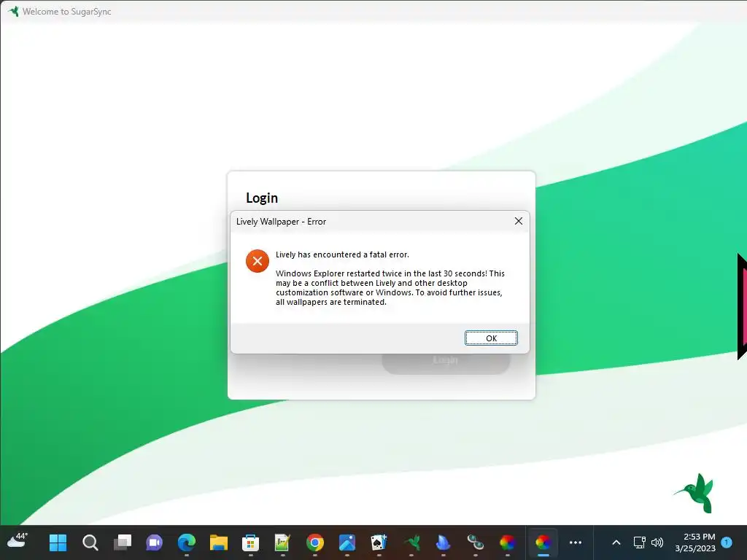Open the Windows Start menu
747x560 pixels.
[58, 542]
